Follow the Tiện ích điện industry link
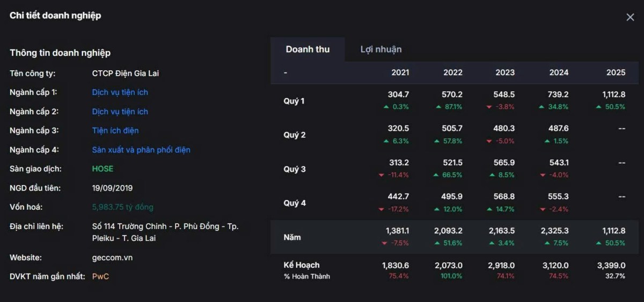The height and width of the screenshot is (302, 644). pos(115,130)
